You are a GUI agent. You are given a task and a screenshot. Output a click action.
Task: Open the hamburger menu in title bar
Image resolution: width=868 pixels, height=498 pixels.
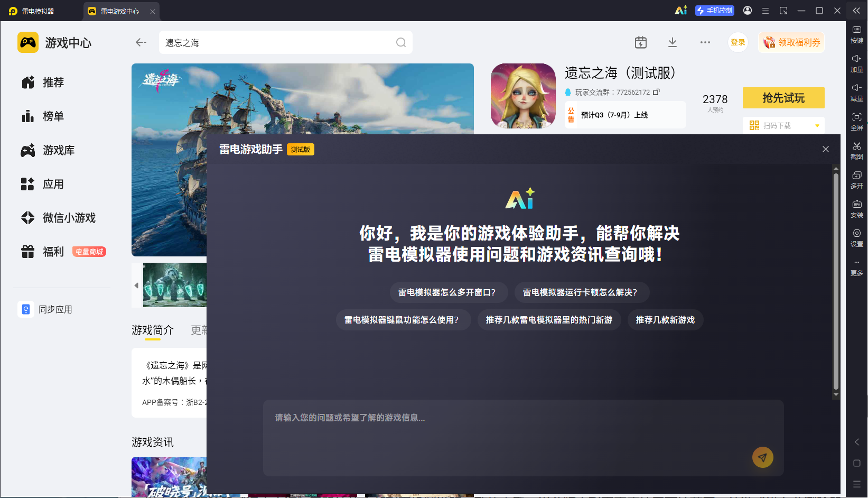(765, 11)
